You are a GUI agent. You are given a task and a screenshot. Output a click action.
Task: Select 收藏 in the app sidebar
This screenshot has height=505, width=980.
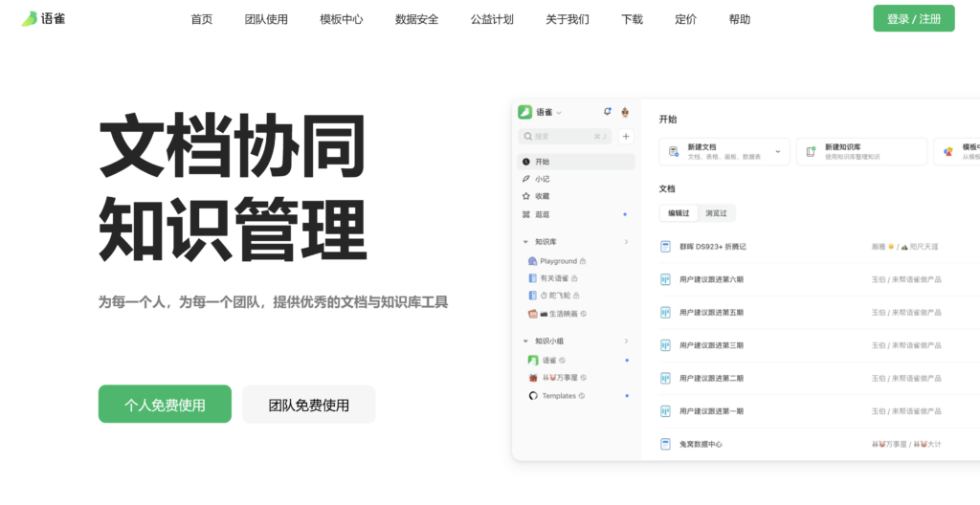(575, 196)
